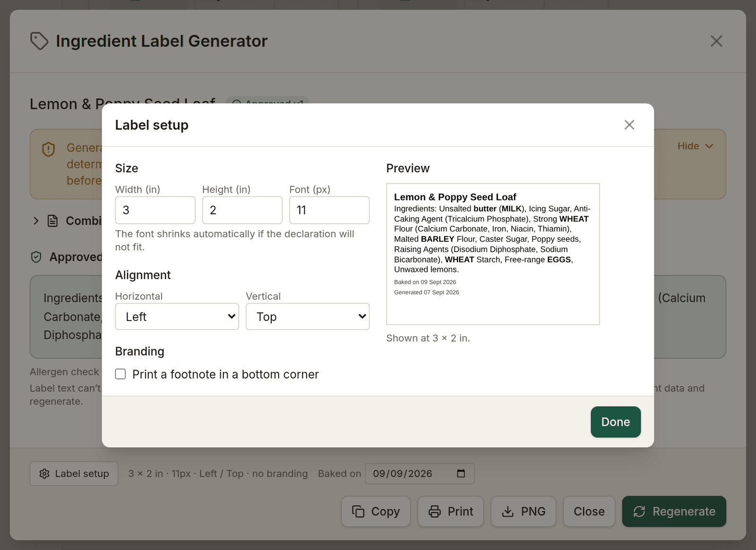
Task: Click the shield warning icon in banner
Action: 49,149
